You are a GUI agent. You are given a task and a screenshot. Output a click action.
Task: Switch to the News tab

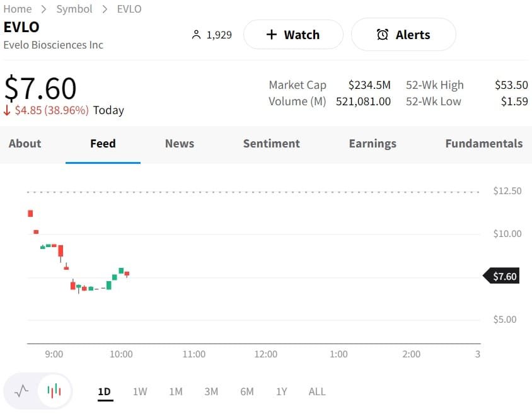coord(180,144)
